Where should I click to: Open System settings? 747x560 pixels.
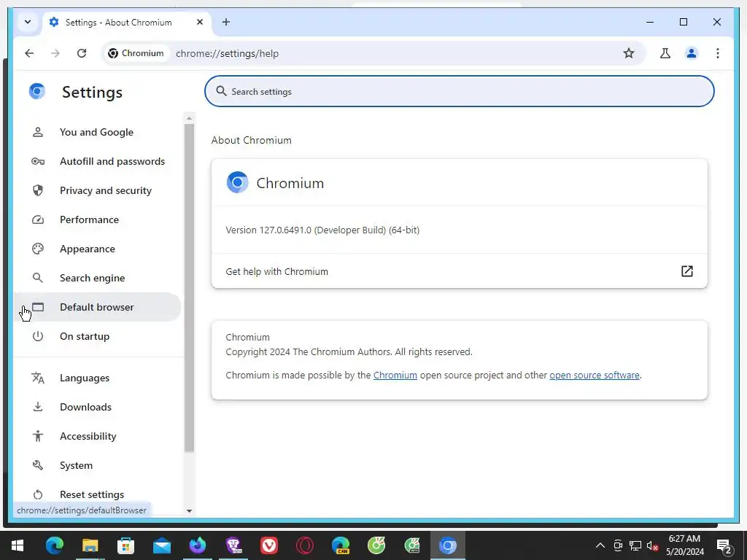pyautogui.click(x=97, y=465)
